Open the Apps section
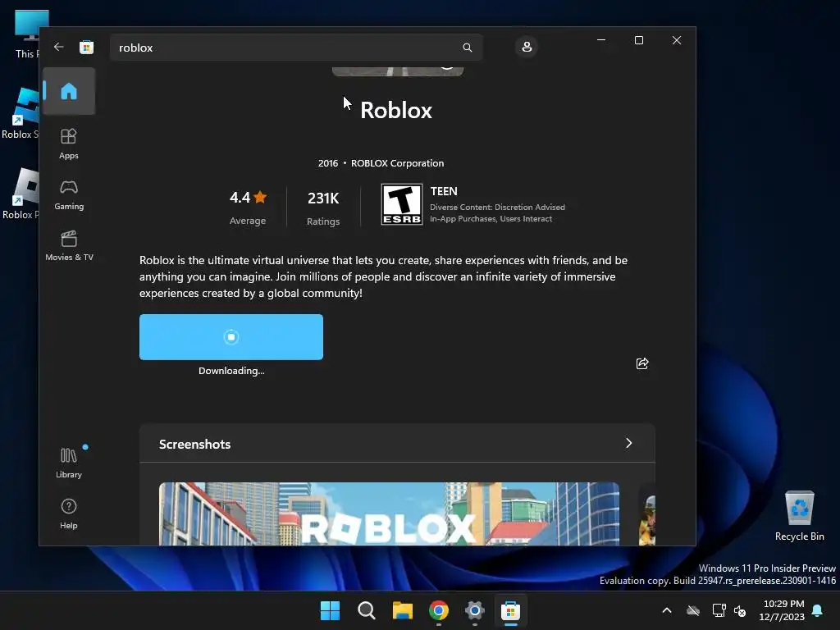The width and height of the screenshot is (840, 630). pos(69,144)
